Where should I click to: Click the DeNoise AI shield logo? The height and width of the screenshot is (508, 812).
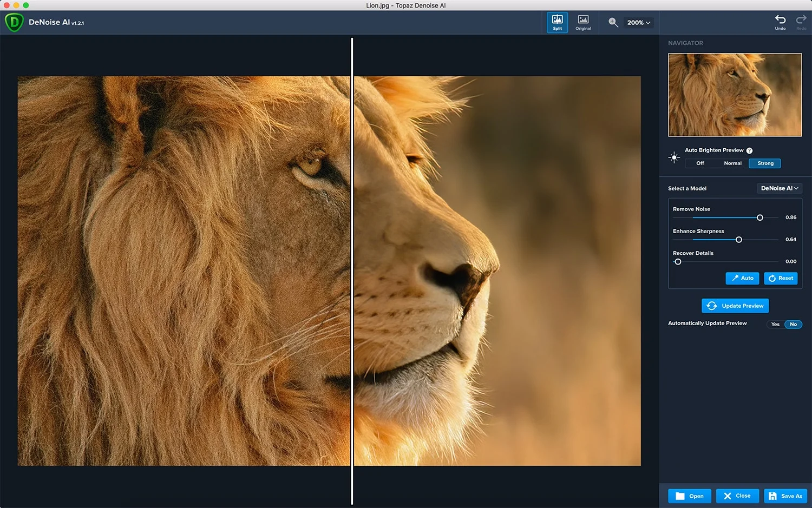[14, 23]
